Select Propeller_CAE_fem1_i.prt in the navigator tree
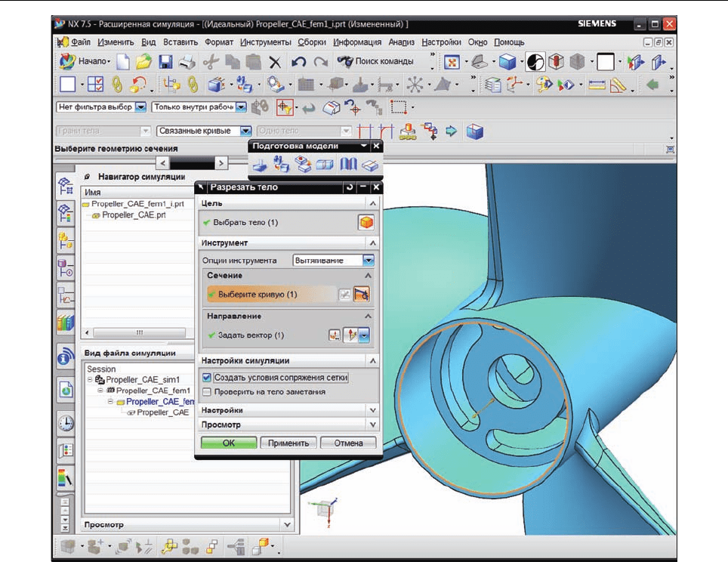 coord(137,204)
